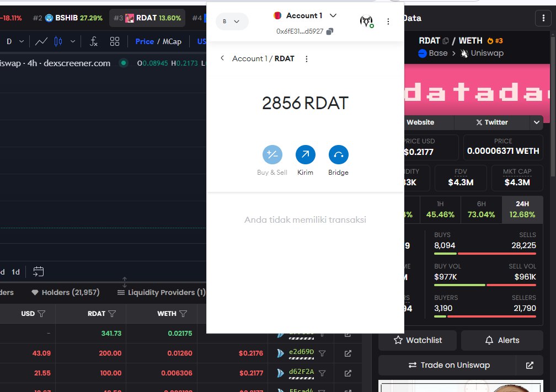556x392 pixels.
Task: Click chart pane resize handle
Action: (x=125, y=282)
